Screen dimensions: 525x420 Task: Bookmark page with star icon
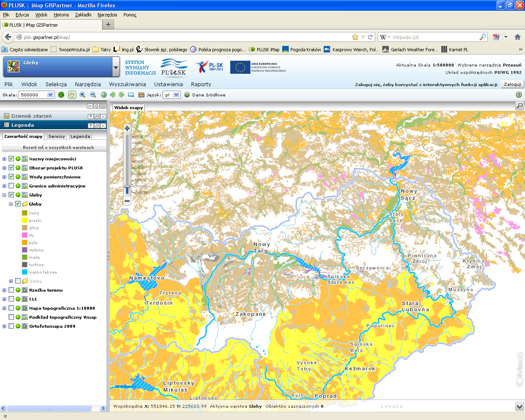click(355, 37)
